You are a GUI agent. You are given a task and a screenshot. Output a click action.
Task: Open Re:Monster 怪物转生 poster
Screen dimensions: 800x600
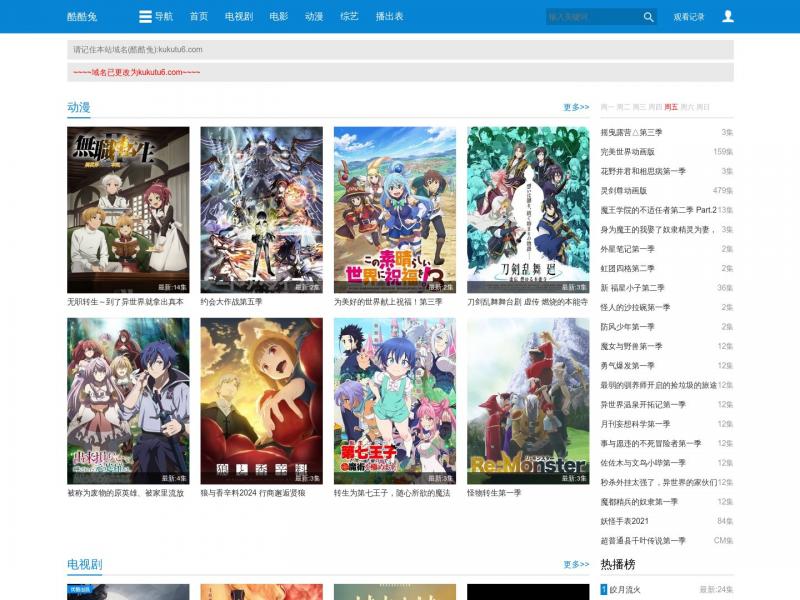point(528,401)
